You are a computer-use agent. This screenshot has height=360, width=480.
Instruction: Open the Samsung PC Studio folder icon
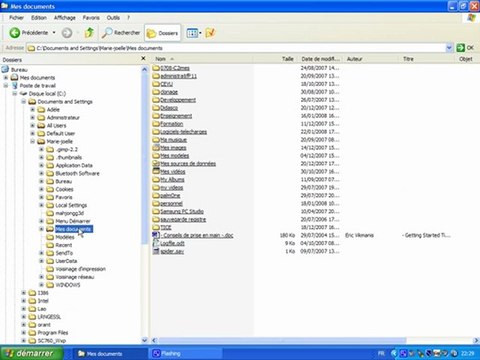[x=156, y=211]
